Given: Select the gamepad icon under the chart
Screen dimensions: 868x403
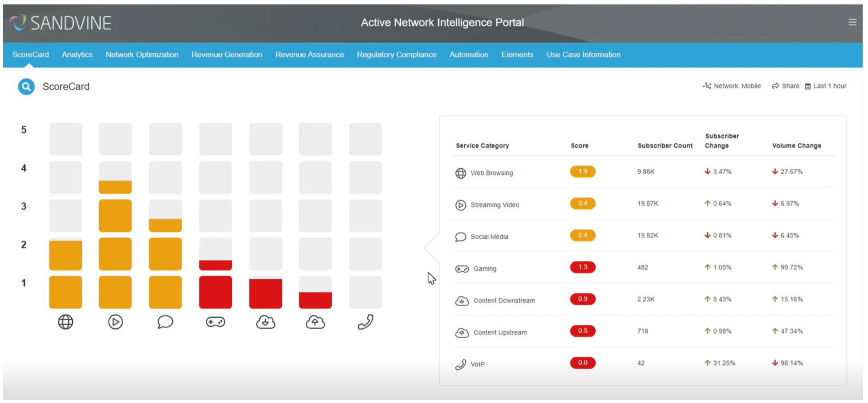Looking at the screenshot, I should (x=216, y=322).
